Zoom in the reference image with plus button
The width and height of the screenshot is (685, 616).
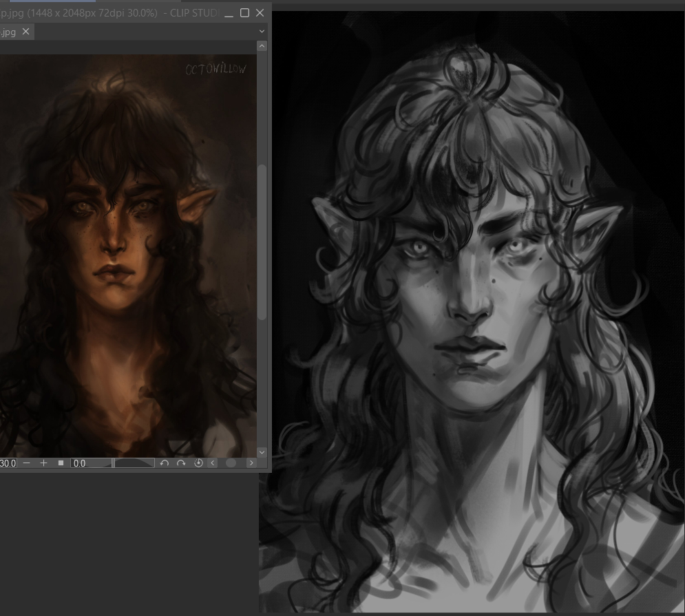43,463
